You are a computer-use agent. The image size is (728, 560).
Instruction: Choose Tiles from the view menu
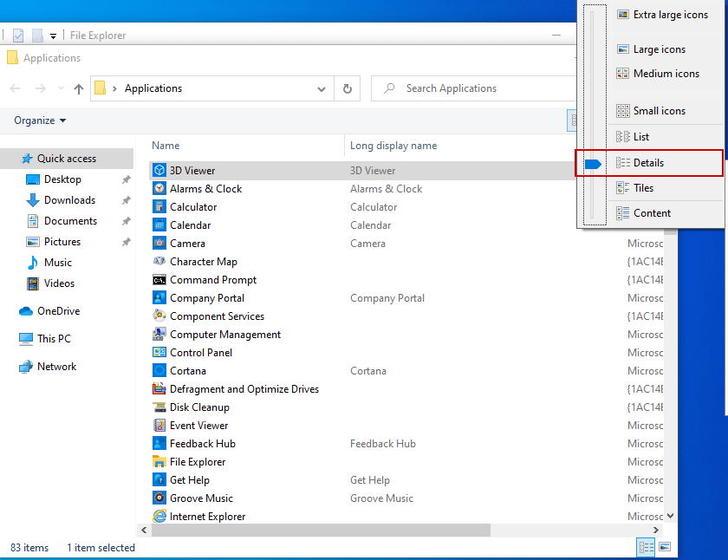point(643,188)
